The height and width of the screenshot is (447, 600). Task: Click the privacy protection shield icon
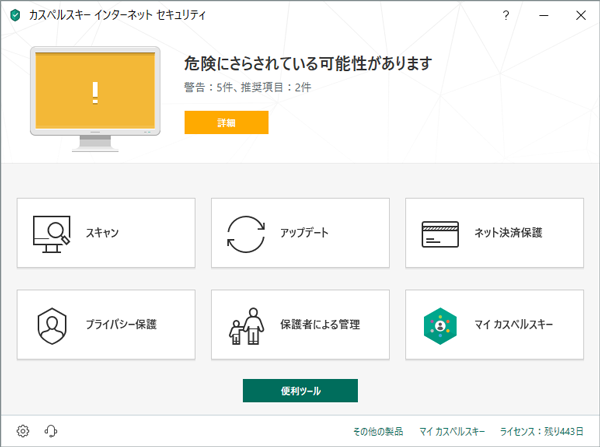(x=52, y=326)
